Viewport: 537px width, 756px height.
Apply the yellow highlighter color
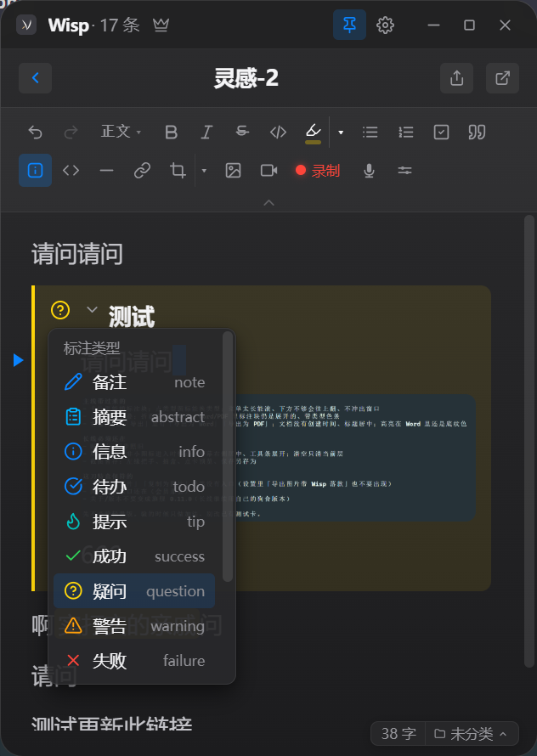tap(314, 133)
